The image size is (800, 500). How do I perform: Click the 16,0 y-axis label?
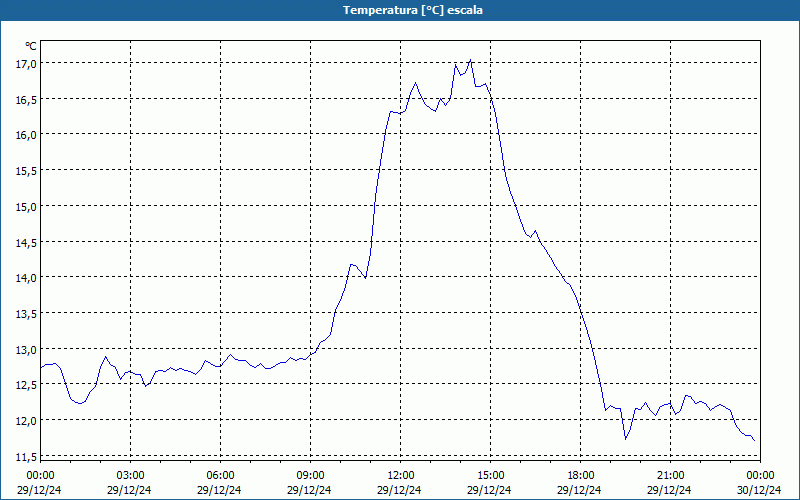pos(26,135)
